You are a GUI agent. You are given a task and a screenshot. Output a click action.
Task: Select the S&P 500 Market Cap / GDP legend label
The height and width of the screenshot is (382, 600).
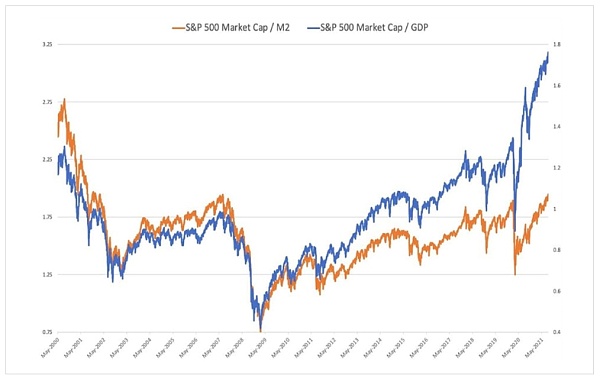[374, 28]
